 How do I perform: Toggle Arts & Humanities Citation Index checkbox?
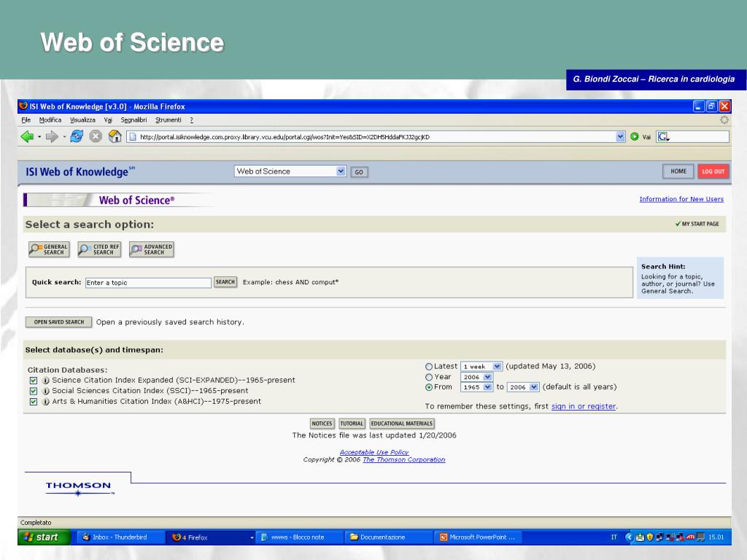click(34, 402)
